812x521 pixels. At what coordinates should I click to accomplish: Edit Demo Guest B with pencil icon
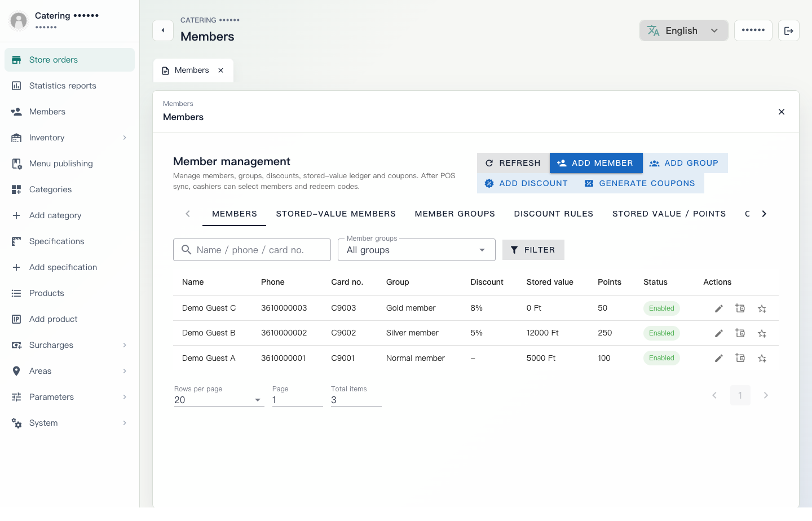(718, 333)
